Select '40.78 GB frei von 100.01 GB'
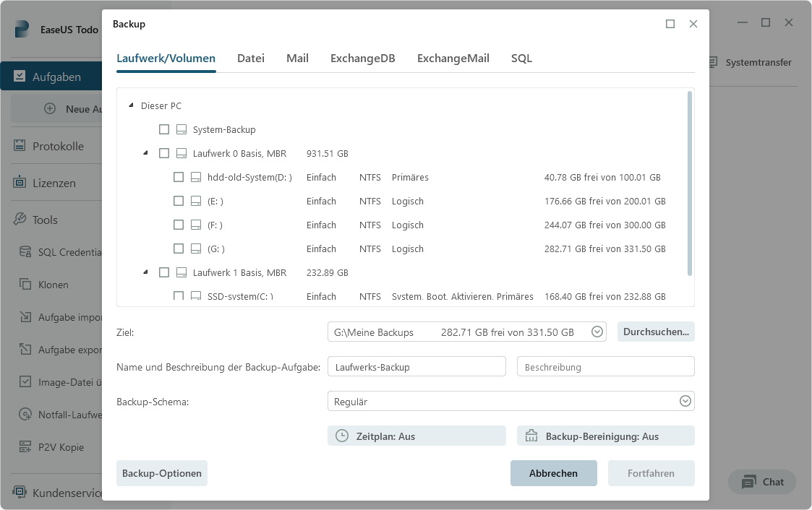This screenshot has height=510, width=812. [x=602, y=177]
